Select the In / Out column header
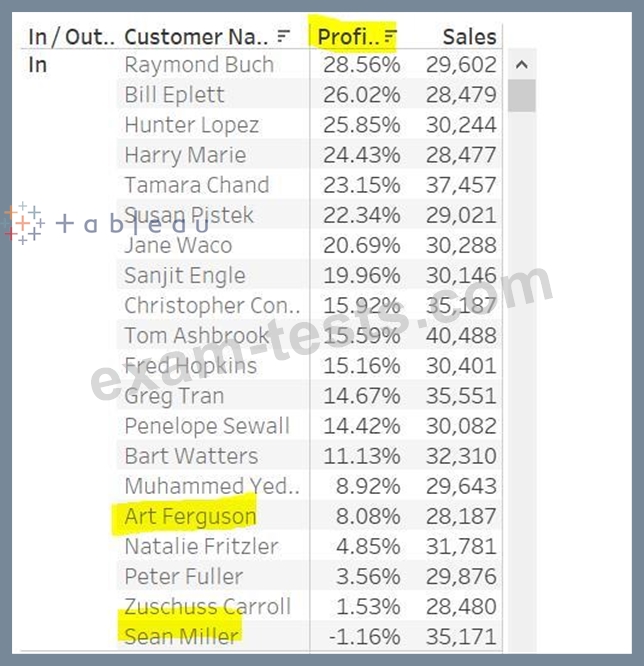The width and height of the screenshot is (644, 666). (x=71, y=37)
